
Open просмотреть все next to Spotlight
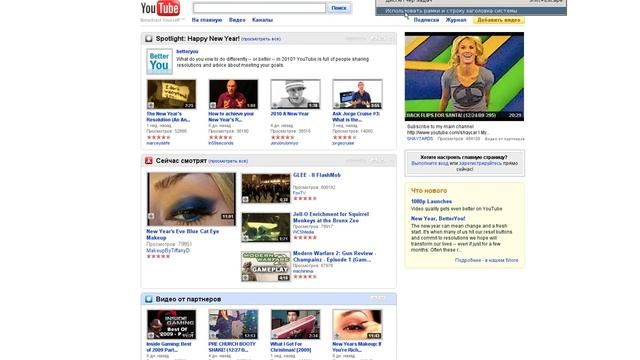261,39
